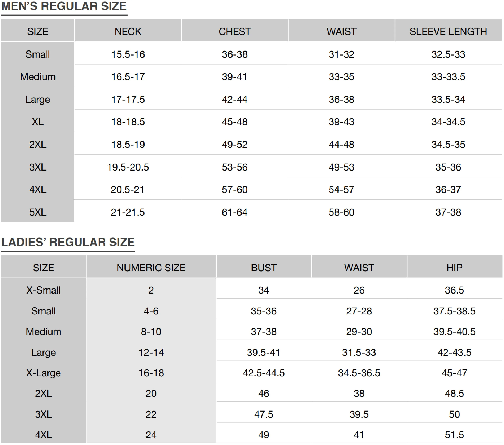Select the men's 5XL size row label
The image size is (504, 445).
click(x=38, y=212)
